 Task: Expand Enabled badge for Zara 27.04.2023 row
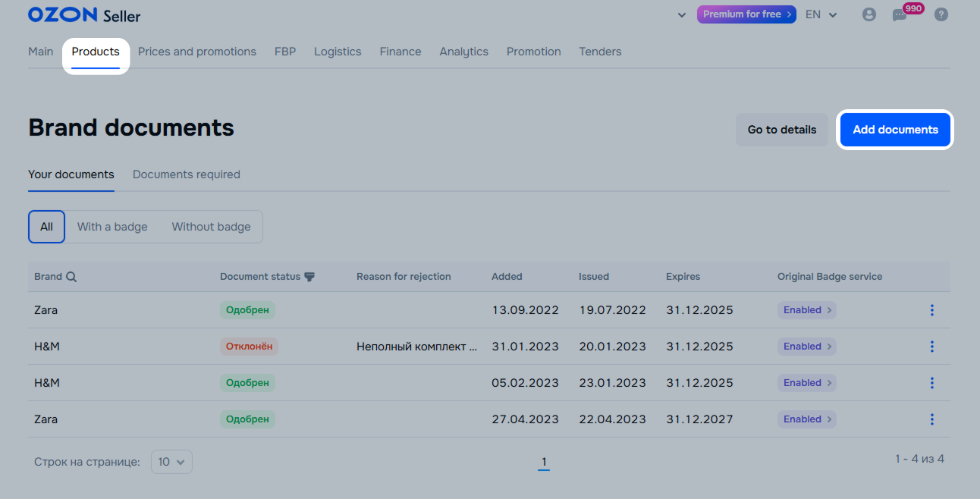pos(807,419)
